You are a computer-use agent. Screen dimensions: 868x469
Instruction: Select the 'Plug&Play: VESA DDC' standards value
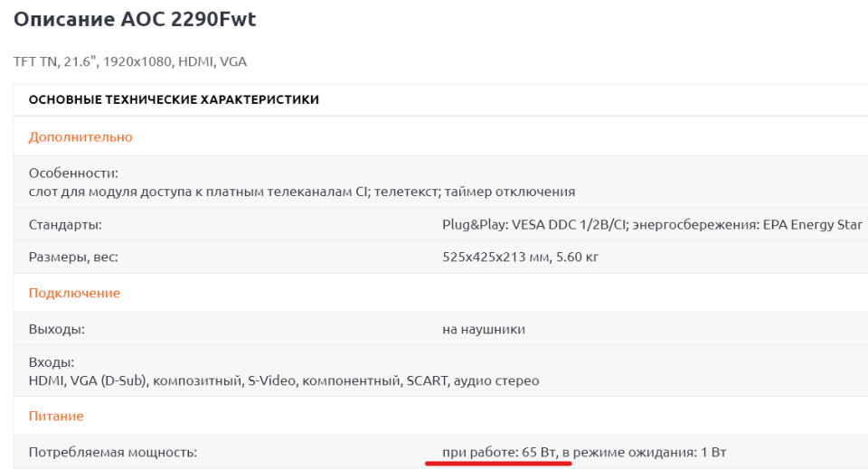coord(651,225)
